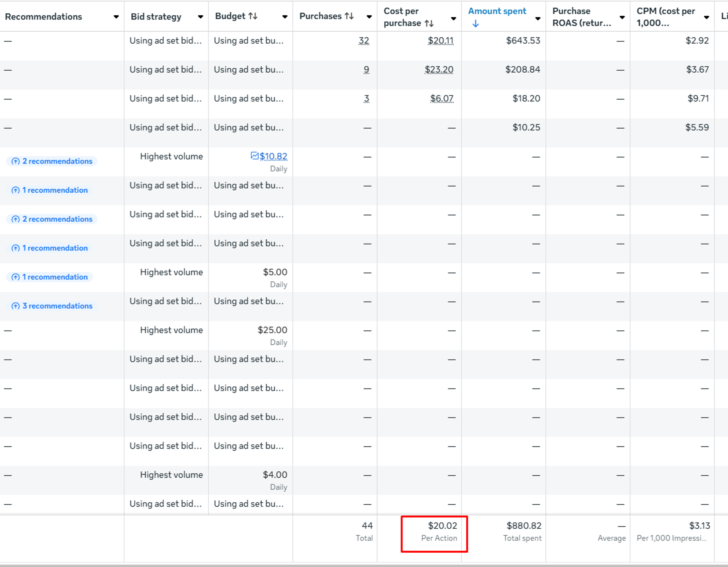Viewport: 728px width, 567px height.
Task: Open the Bid strategy column dropdown arrow
Action: 200,17
